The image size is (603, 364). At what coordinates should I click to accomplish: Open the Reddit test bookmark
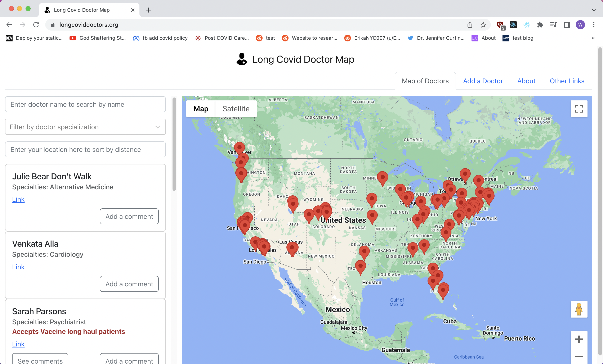coord(265,38)
